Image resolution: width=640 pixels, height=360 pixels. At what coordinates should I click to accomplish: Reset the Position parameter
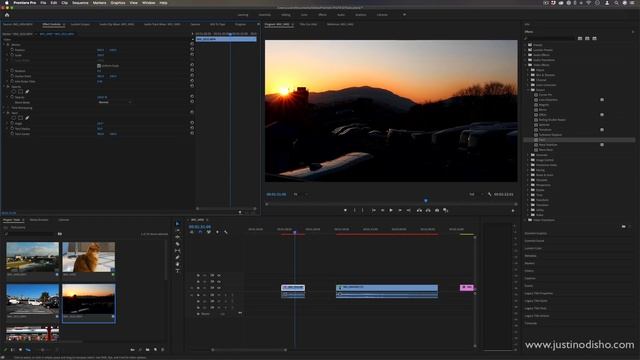click(192, 50)
